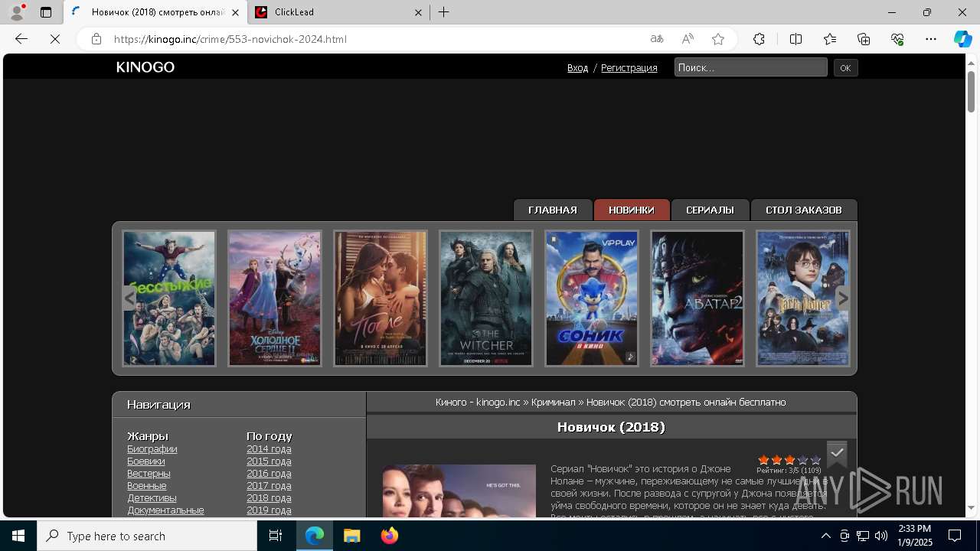The height and width of the screenshot is (551, 980).
Task: Open Документальные genre link
Action: [x=165, y=510]
